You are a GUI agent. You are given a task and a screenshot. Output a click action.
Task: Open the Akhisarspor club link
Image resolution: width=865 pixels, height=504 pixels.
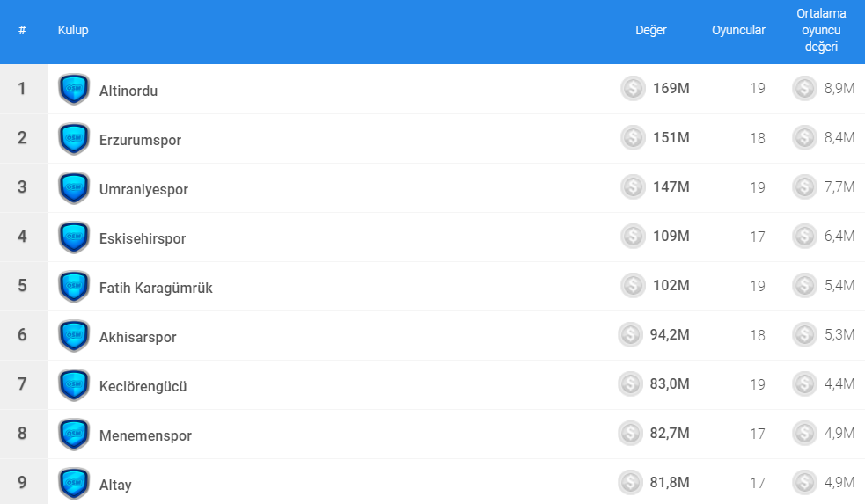click(x=138, y=337)
